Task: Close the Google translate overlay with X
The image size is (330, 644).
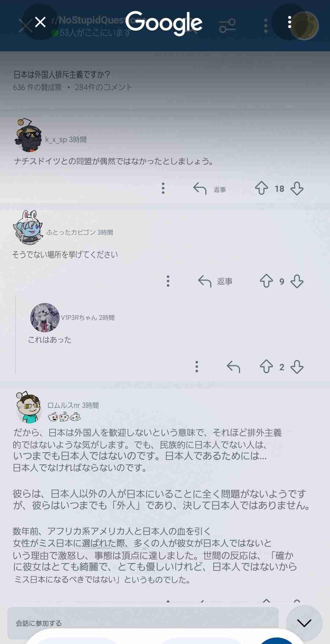Action: click(40, 22)
